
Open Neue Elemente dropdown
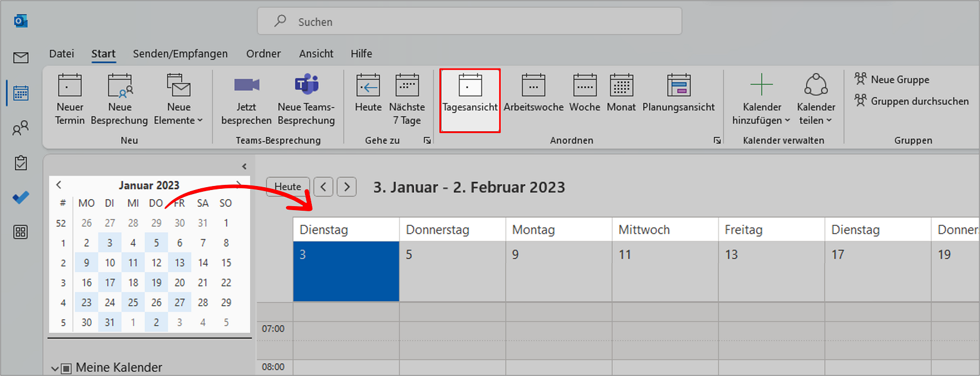coord(179,100)
